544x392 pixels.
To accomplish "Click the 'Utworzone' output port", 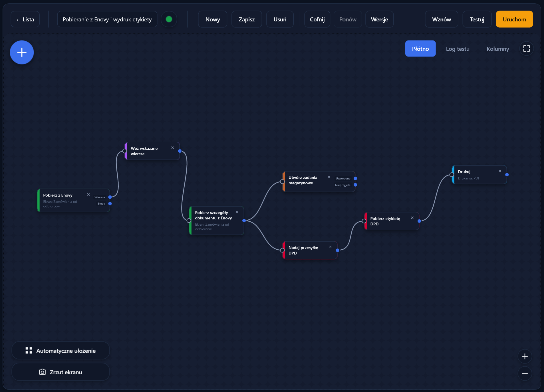I will [x=355, y=179].
